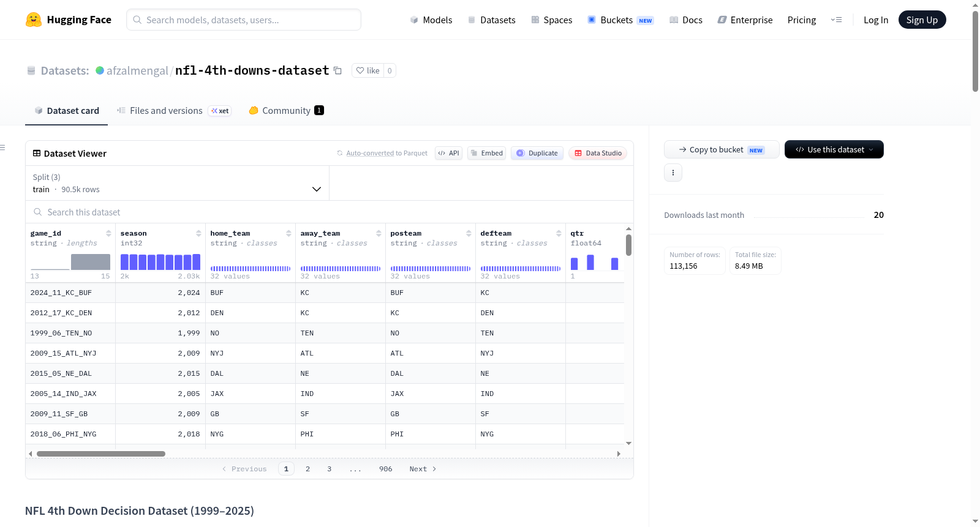Open Data Studio
The width and height of the screenshot is (980, 527).
pos(598,153)
